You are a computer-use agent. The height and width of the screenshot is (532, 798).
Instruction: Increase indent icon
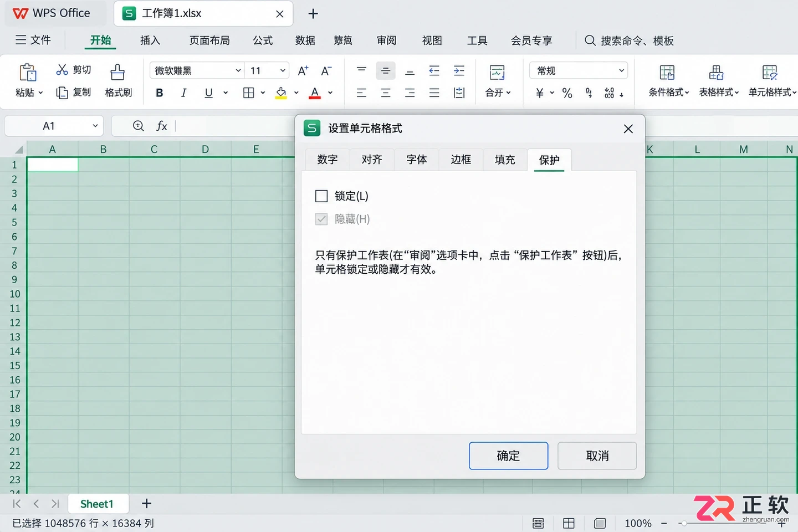click(459, 70)
